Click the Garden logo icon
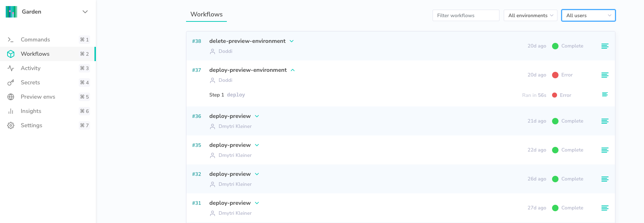Viewport: 644px width, 223px height. 11,12
